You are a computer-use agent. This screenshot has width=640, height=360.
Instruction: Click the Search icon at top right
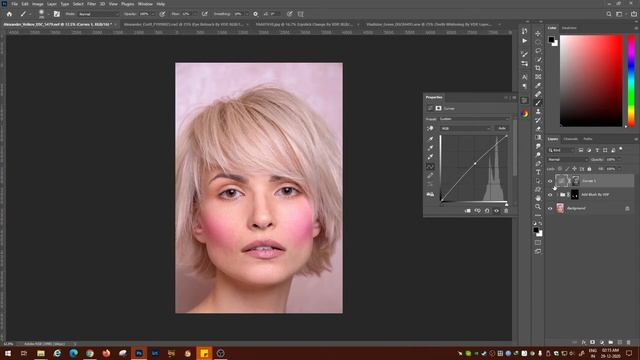coord(609,14)
